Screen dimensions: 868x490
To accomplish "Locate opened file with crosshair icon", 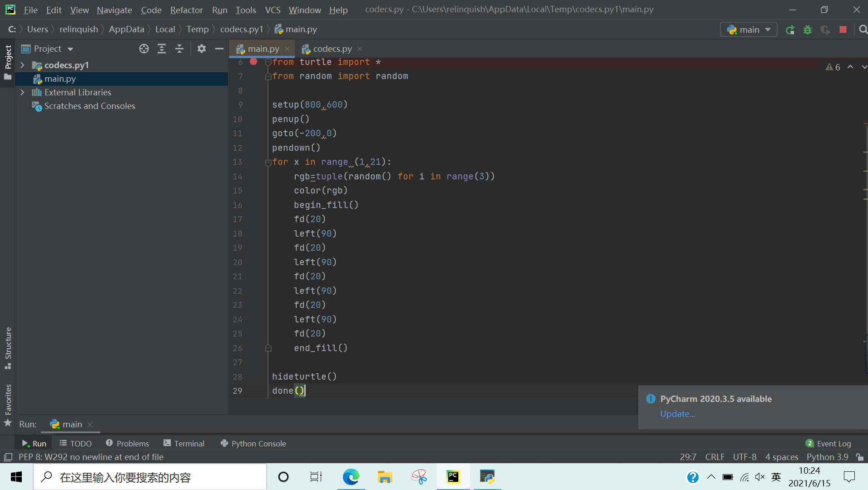I will (144, 49).
